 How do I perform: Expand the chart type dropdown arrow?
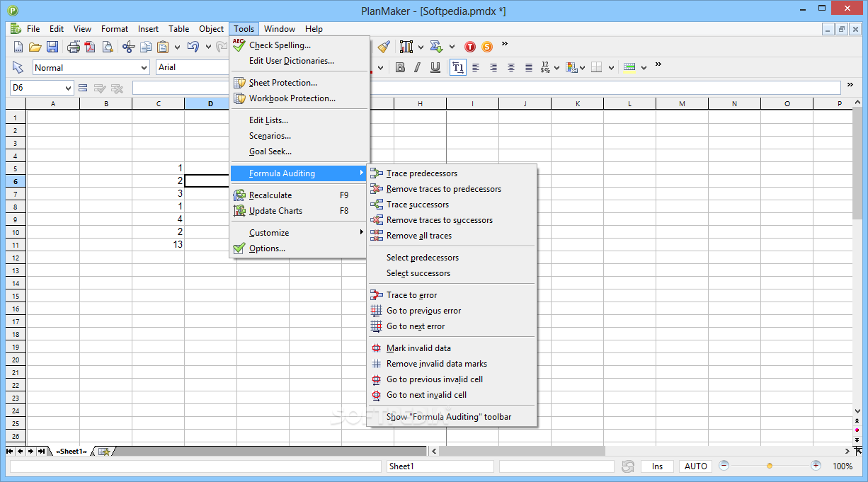pyautogui.click(x=421, y=47)
